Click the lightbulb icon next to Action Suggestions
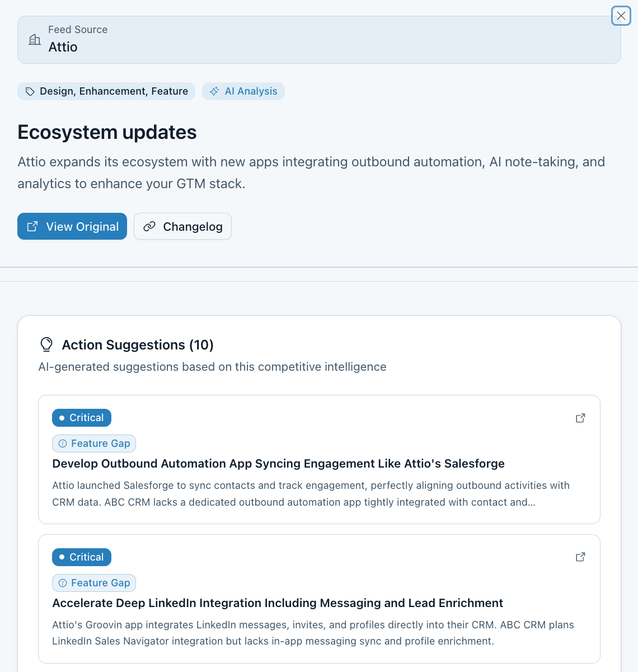This screenshot has width=638, height=672. click(46, 344)
